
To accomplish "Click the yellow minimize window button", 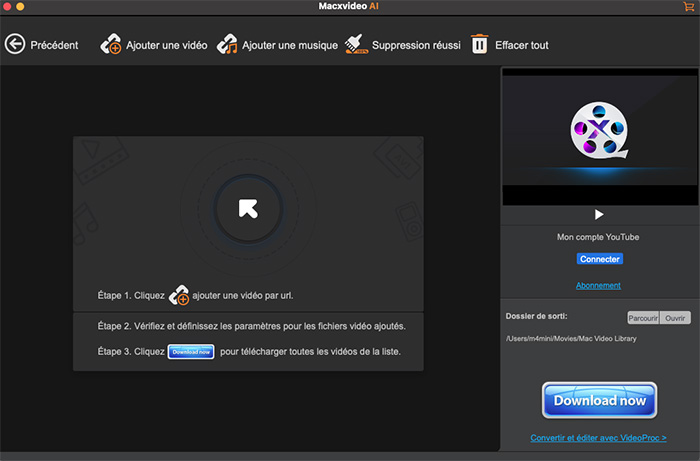I will pyautogui.click(x=20, y=6).
